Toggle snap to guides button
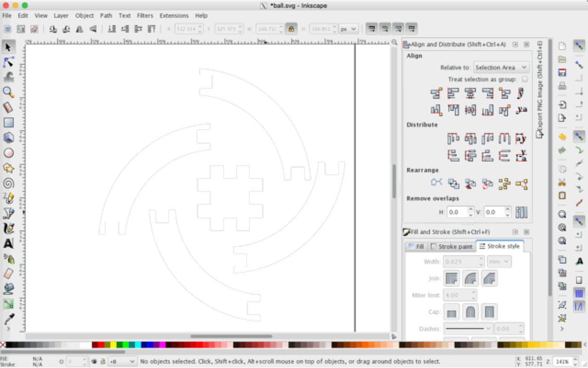 coord(579,306)
